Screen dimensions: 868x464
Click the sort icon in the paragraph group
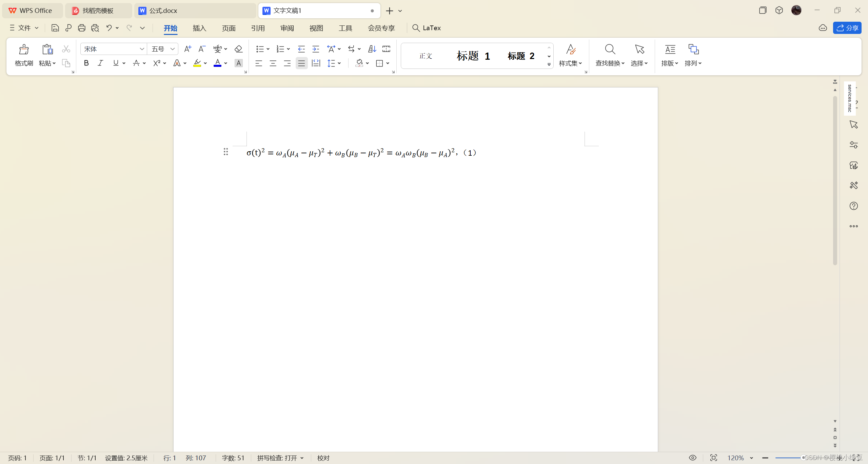372,49
